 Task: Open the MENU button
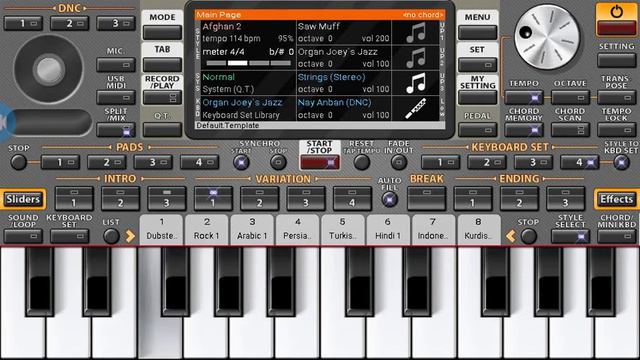point(478,32)
